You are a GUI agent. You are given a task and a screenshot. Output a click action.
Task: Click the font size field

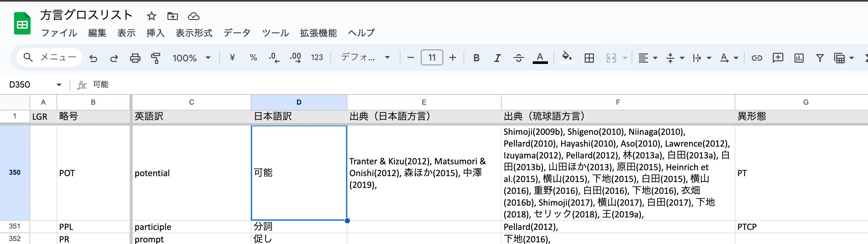(432, 57)
